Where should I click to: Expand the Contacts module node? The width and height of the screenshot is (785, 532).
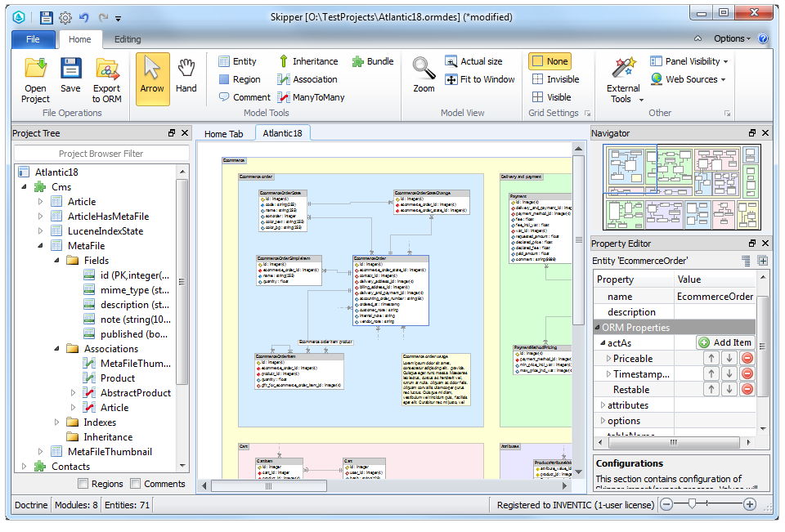24,467
